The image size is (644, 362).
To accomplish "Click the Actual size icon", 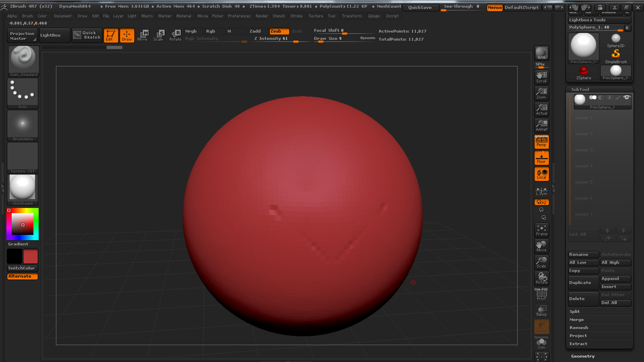I will coord(541,109).
